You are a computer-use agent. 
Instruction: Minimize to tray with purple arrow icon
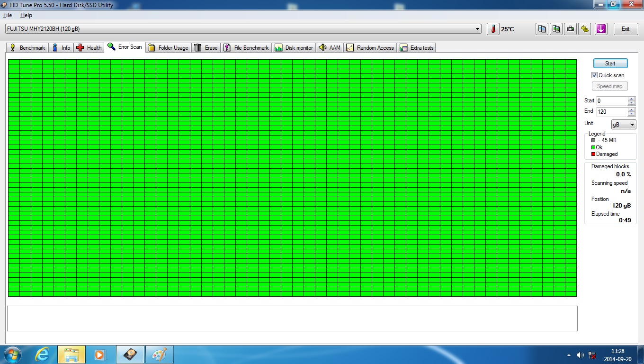click(601, 29)
